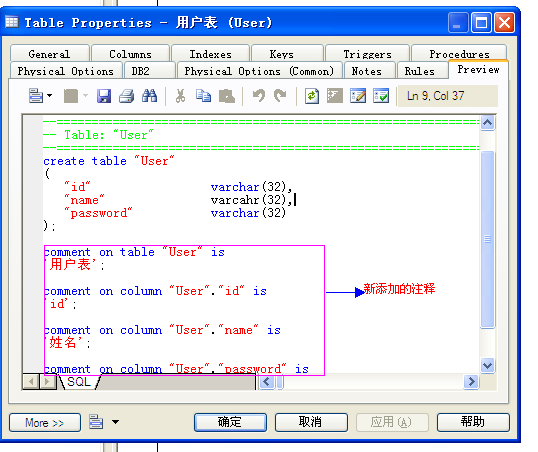The width and height of the screenshot is (538, 452).
Task: Click the grayed show-generation-options icon
Action: pos(335,96)
